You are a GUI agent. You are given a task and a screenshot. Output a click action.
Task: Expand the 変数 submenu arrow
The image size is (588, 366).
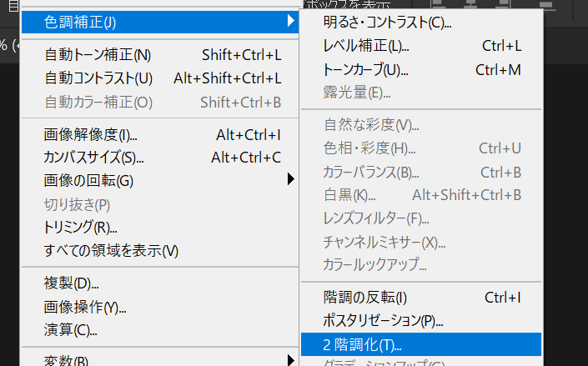[x=290, y=360]
